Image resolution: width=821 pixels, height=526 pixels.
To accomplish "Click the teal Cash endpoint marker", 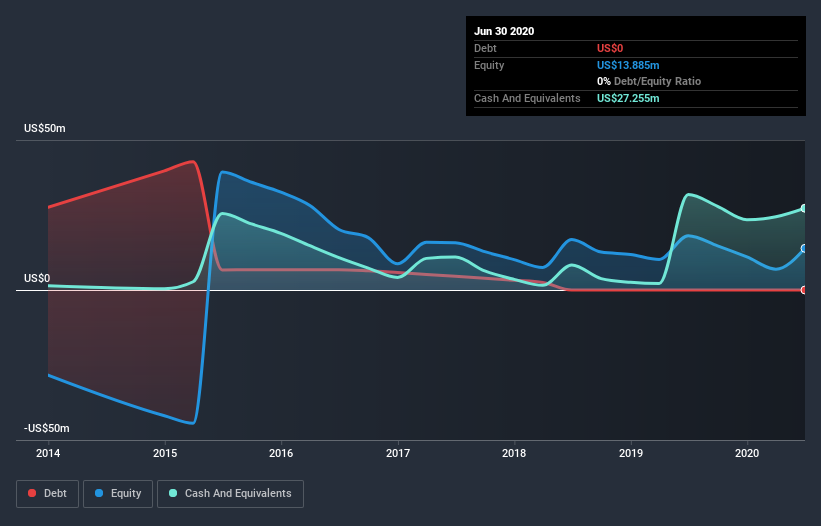I will pos(803,208).
